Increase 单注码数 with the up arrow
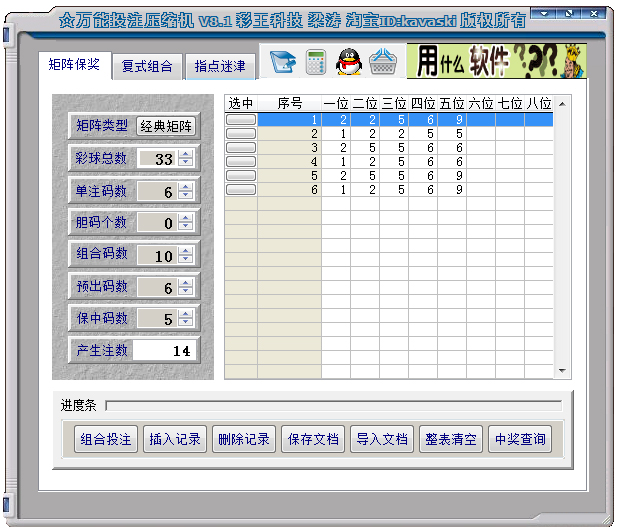 pyautogui.click(x=185, y=187)
